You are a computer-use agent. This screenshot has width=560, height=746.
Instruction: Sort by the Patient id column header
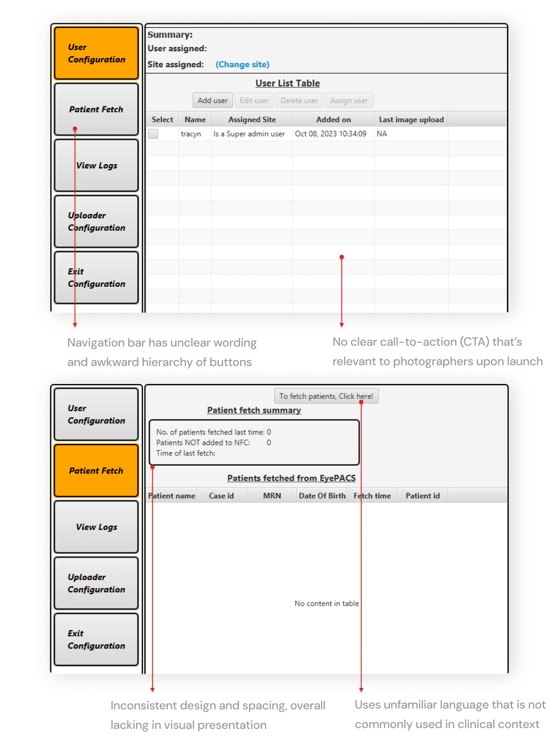tap(423, 495)
